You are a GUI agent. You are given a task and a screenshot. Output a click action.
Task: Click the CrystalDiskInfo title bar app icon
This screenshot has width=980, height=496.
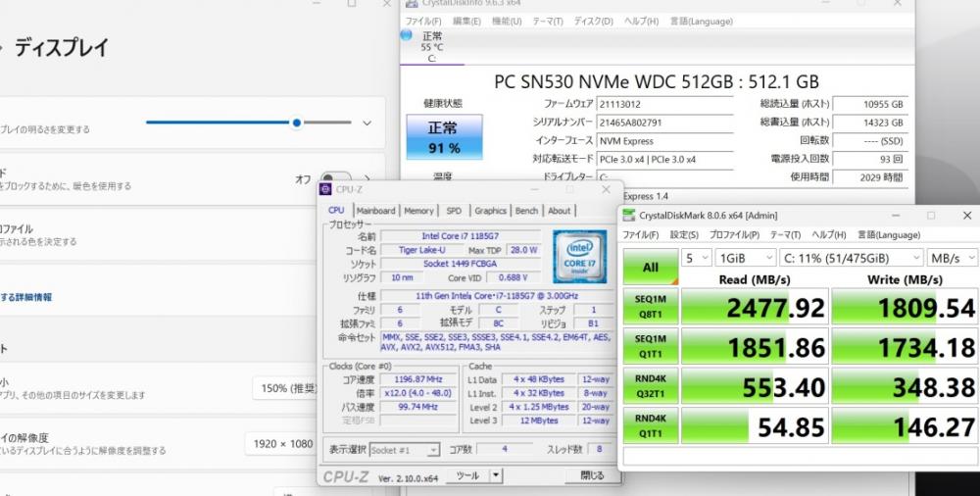click(x=412, y=3)
